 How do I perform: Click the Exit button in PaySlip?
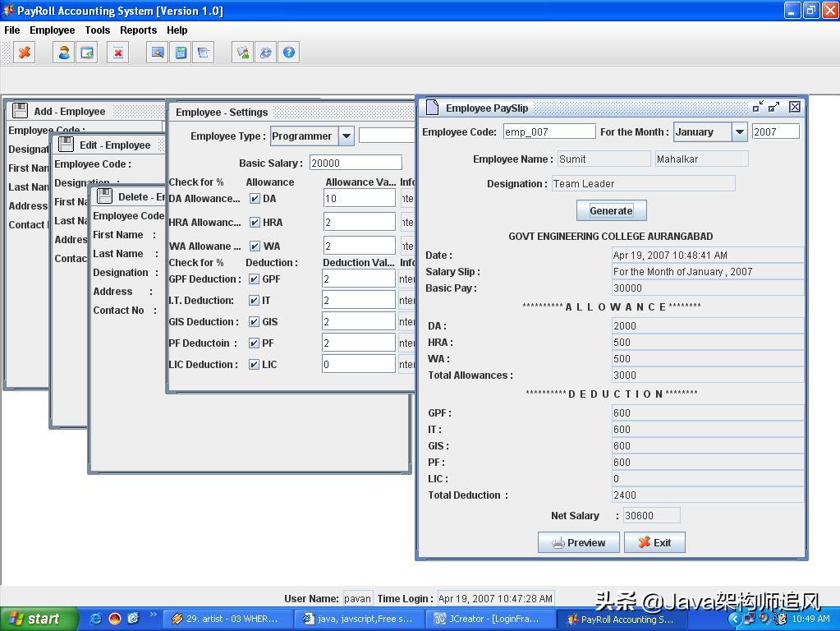(x=654, y=542)
